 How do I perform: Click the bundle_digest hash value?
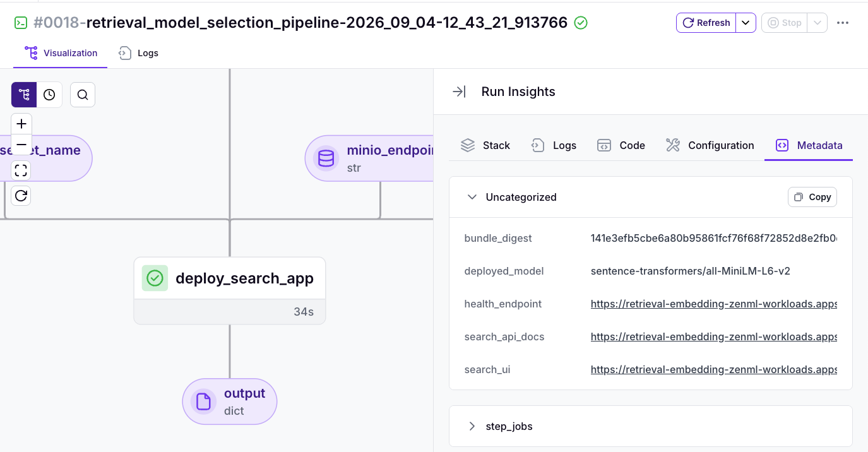click(714, 238)
